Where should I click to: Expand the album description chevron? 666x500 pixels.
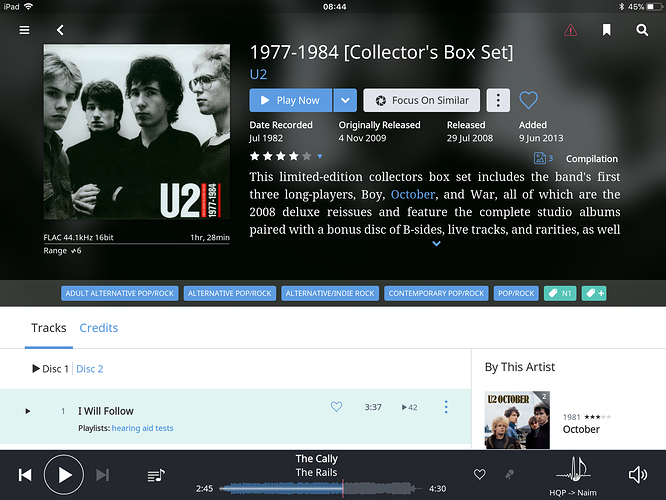tap(436, 243)
